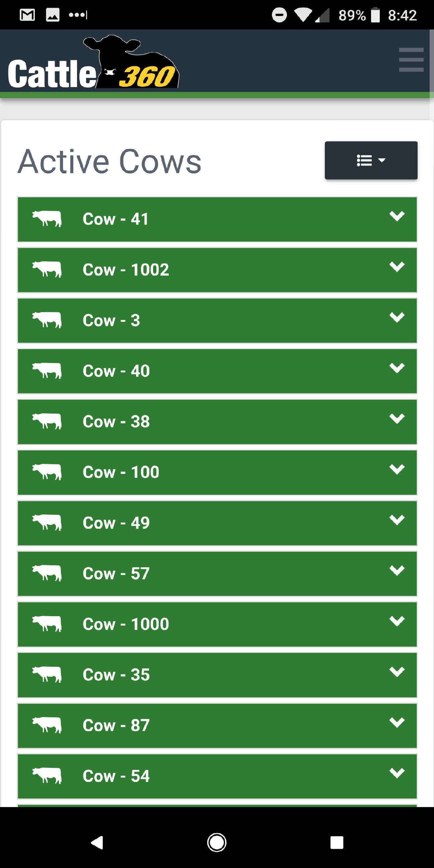The image size is (434, 868).
Task: Expand the Cow - 100 chevron
Action: pos(397,469)
